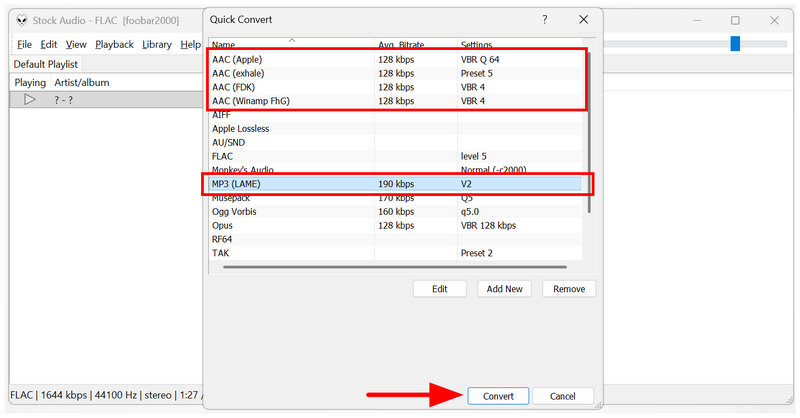Click the Artist/album column header
The height and width of the screenshot is (418, 800).
82,82
